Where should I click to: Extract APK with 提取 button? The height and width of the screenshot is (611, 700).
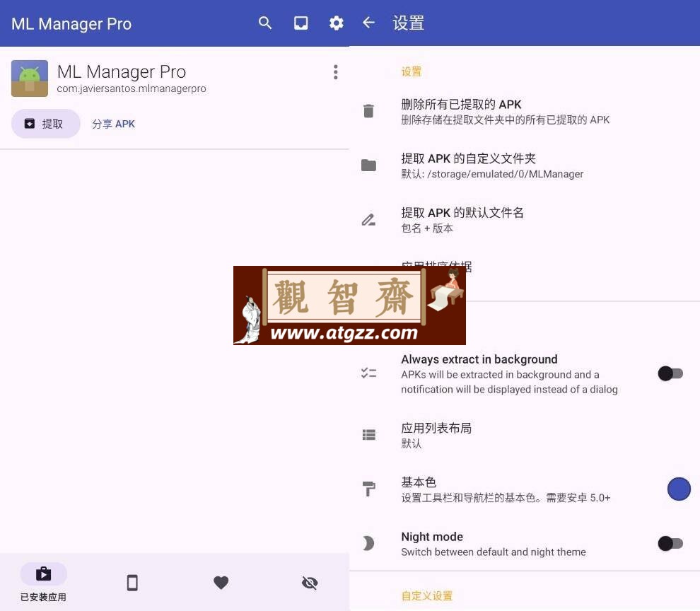[45, 124]
